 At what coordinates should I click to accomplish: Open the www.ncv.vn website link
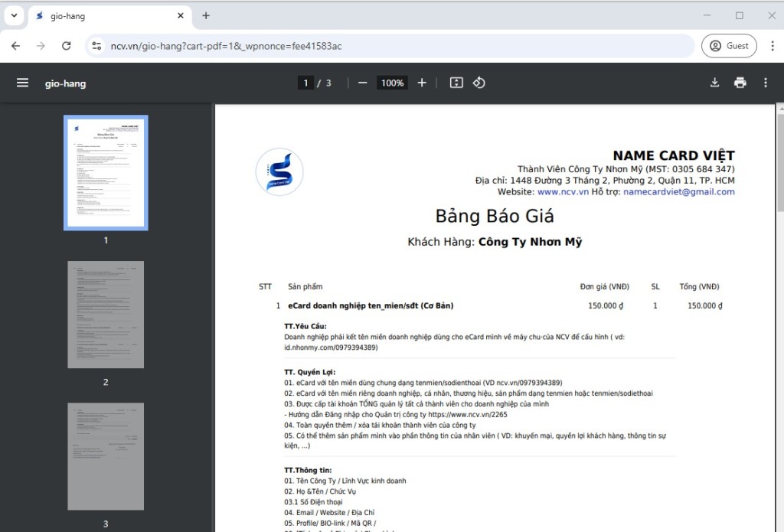click(562, 192)
